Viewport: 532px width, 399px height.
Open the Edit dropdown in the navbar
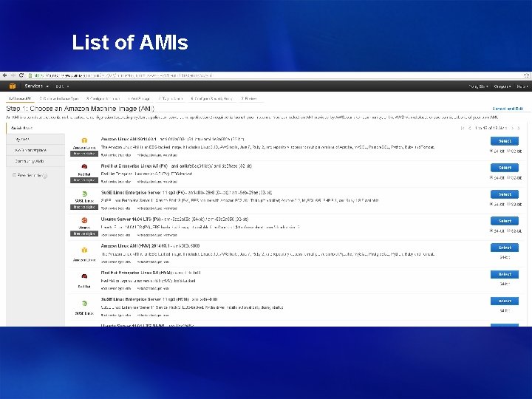pos(62,86)
